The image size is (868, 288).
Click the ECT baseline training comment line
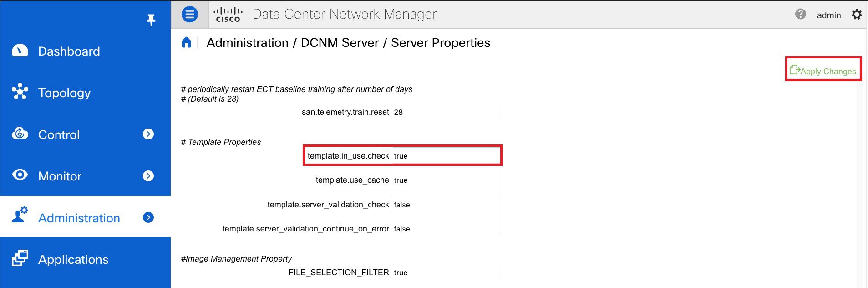point(297,89)
